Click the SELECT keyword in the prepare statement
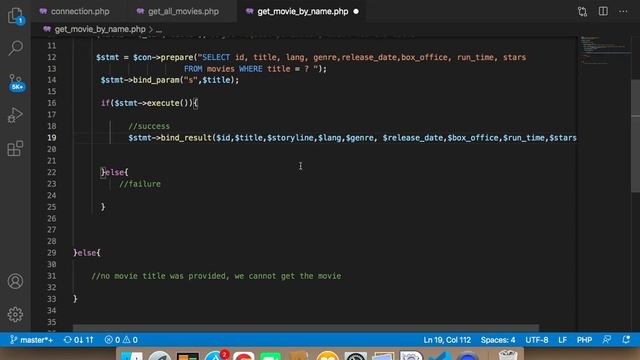640x360 pixels. click(216, 57)
